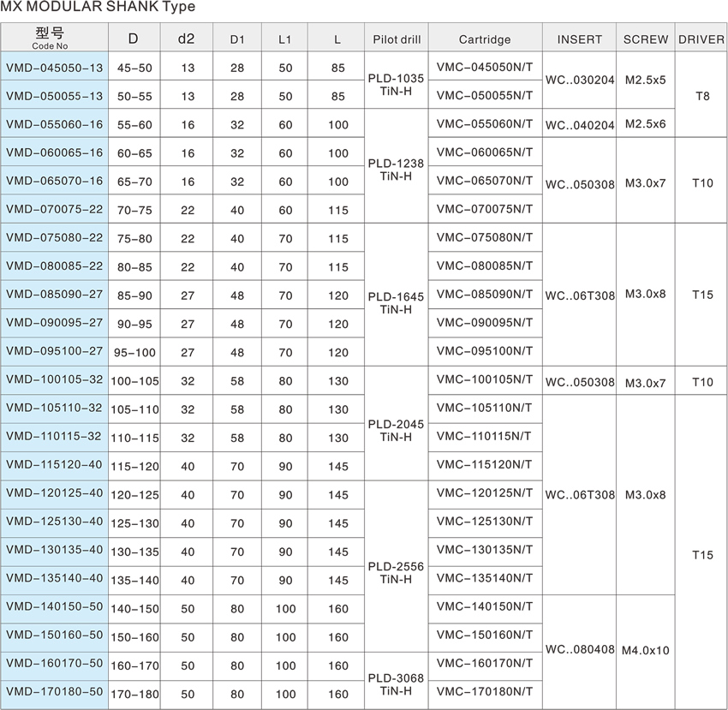The height and width of the screenshot is (710, 728).
Task: Select cartridge VMC-075080N/T cell
Action: [484, 238]
